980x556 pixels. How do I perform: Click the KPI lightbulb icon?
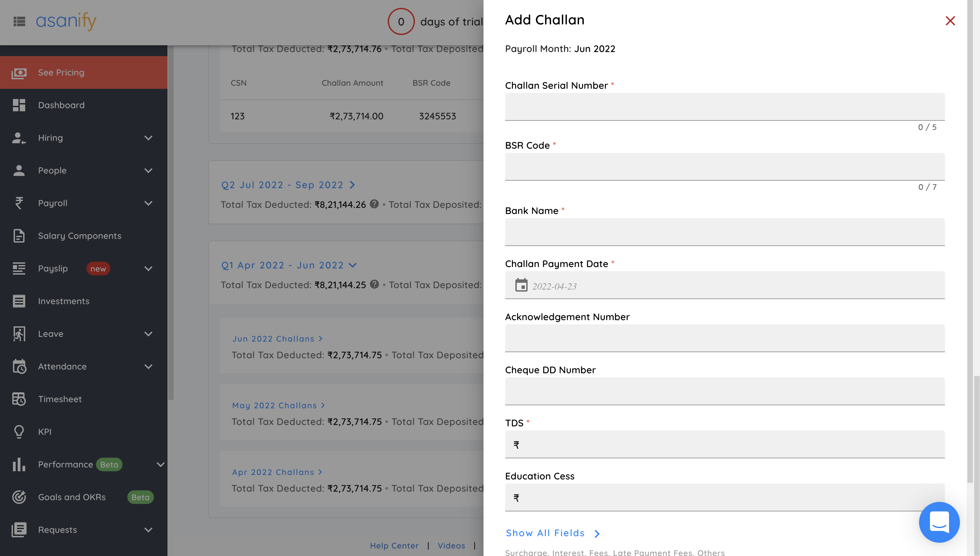tap(19, 431)
